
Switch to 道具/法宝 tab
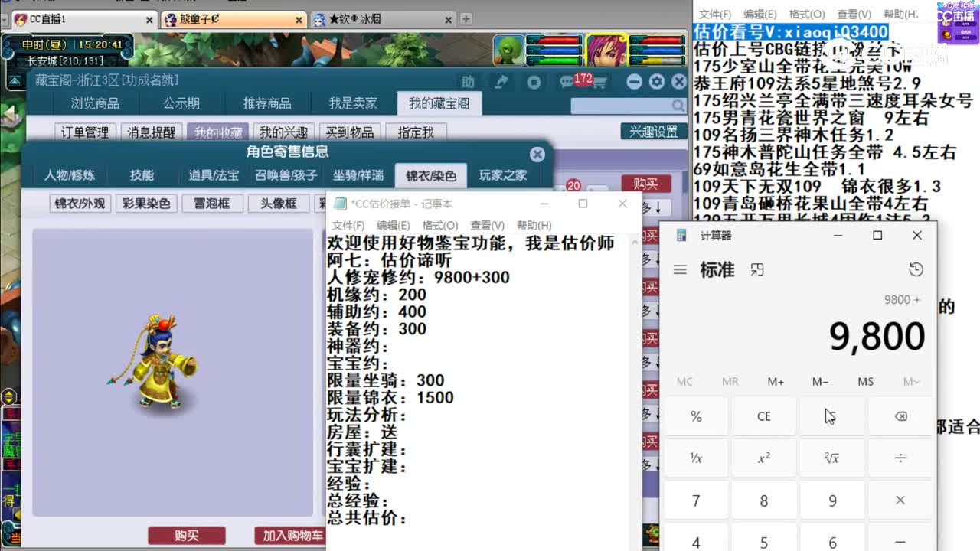tap(214, 175)
